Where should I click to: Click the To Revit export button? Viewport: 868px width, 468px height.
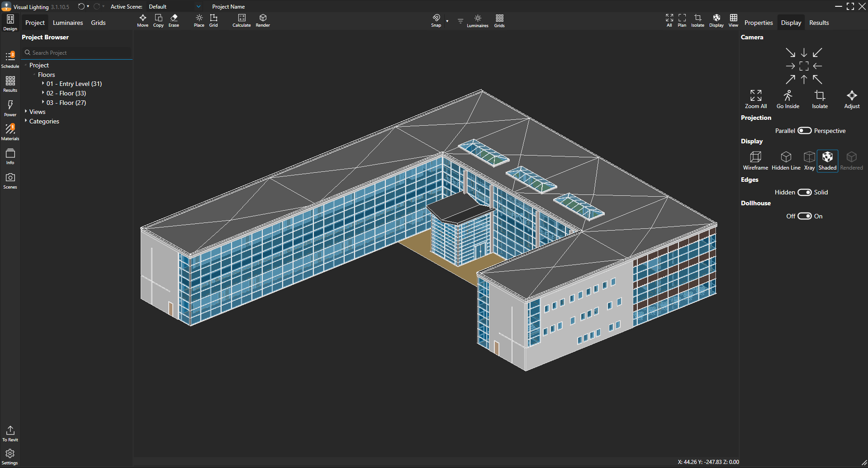(x=10, y=433)
